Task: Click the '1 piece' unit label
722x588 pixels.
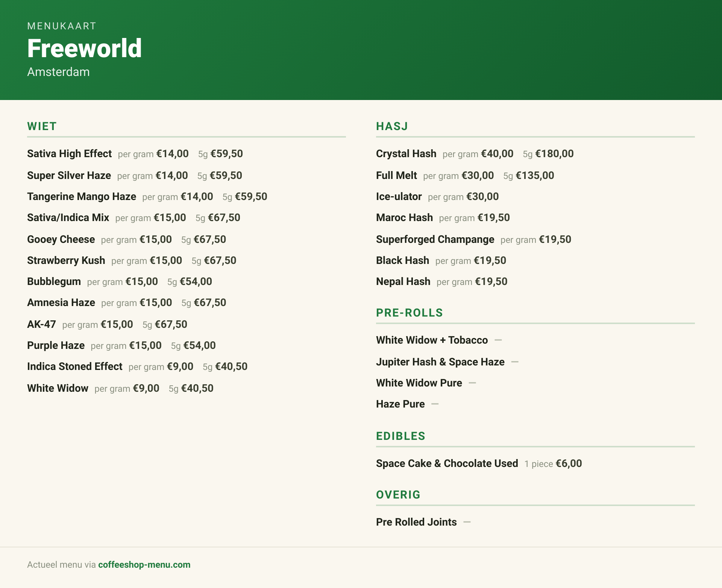Action: pos(538,464)
